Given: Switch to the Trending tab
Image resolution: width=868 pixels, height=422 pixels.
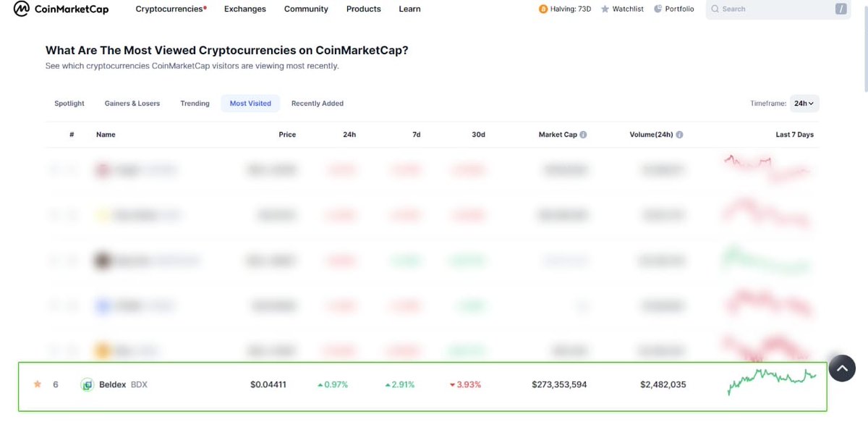Looking at the screenshot, I should [x=195, y=104].
